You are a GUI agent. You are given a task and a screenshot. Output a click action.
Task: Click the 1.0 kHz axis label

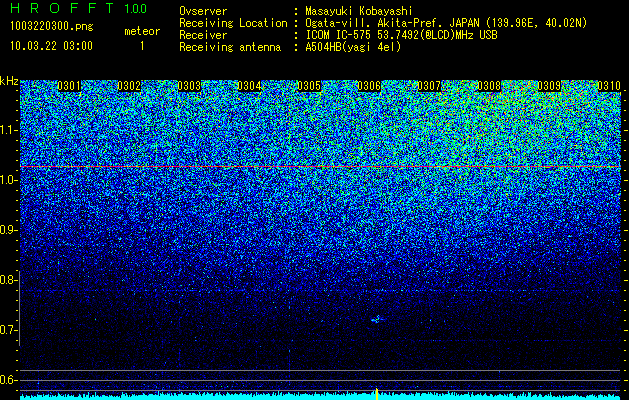coord(8,180)
